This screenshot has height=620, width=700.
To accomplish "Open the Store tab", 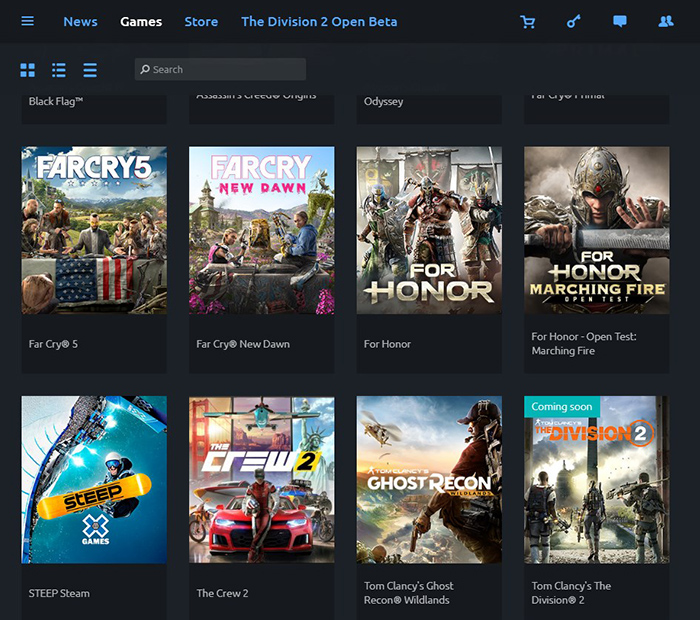I will pos(201,21).
